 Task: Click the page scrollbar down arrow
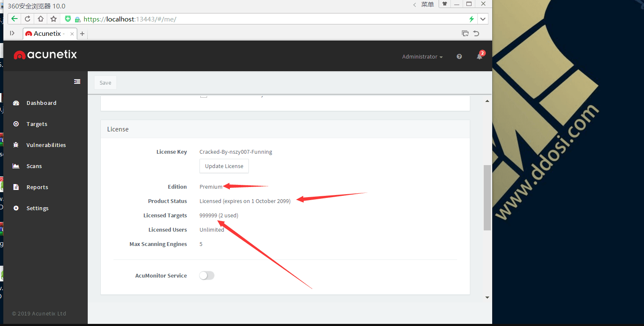(x=487, y=297)
